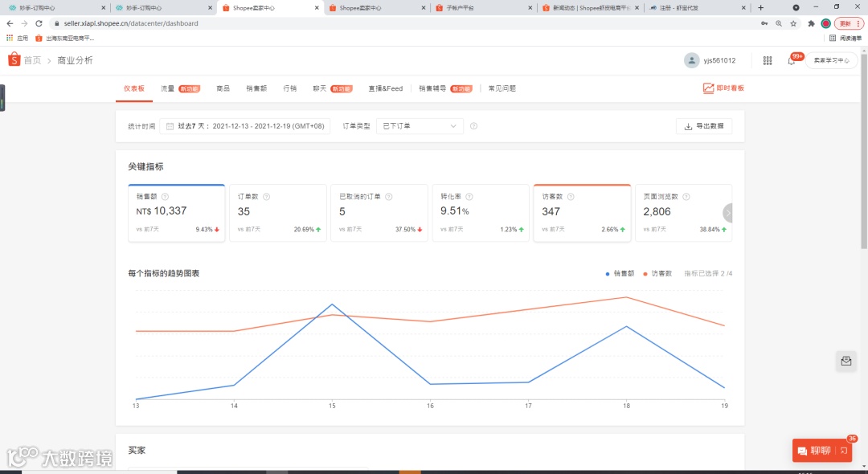Click help icon beside 销售额 metric
This screenshot has height=474, width=868.
165,196
